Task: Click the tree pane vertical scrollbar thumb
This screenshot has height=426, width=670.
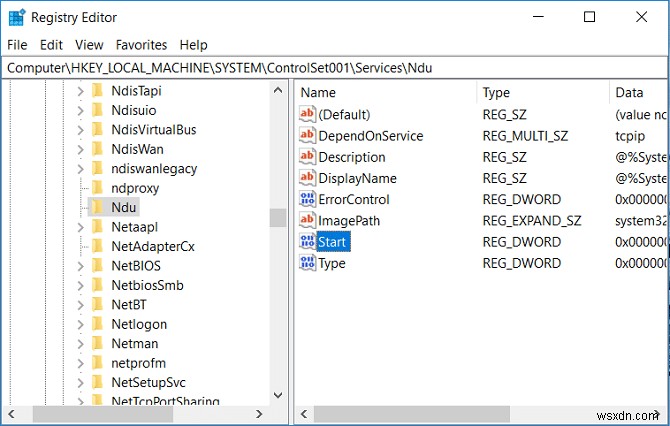Action: pyautogui.click(x=278, y=218)
